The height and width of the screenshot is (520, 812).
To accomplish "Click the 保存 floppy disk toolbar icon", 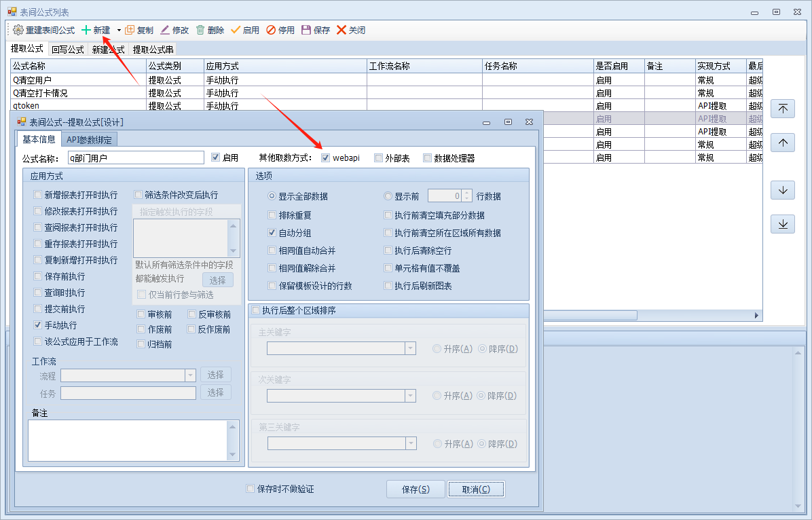I will [306, 31].
